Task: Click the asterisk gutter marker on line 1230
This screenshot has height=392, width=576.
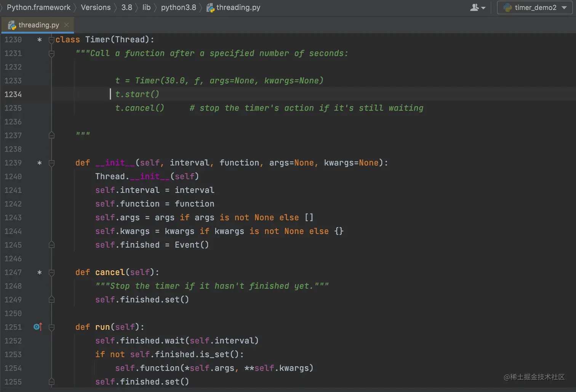Action: (39, 40)
